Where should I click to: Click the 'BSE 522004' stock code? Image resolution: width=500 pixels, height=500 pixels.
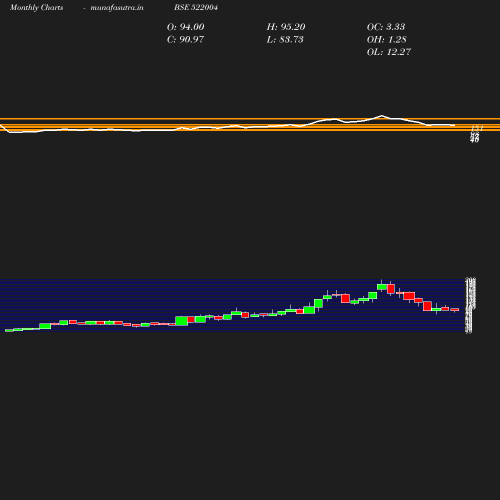[196, 7]
